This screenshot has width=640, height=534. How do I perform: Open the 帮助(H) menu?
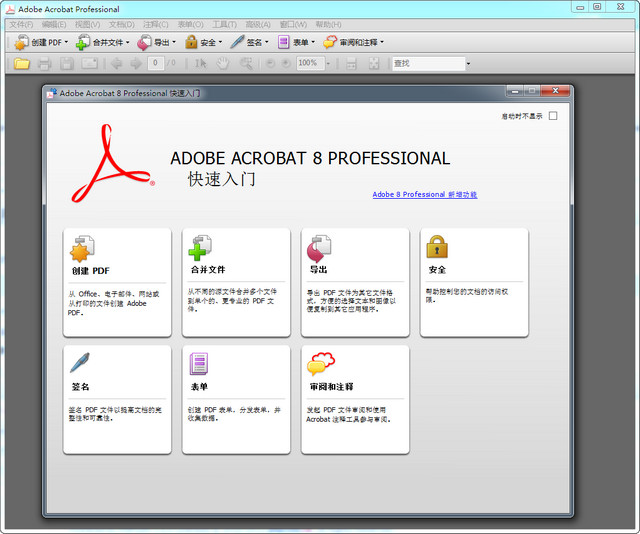328,24
